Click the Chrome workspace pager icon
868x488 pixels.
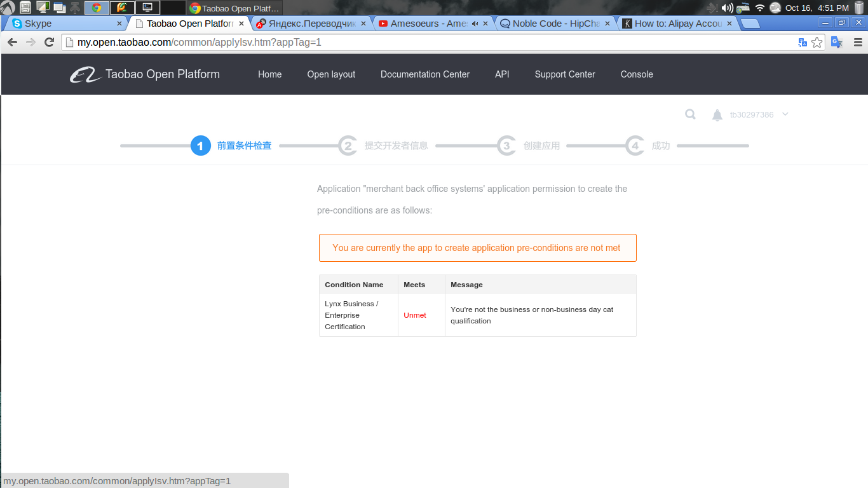[x=97, y=8]
